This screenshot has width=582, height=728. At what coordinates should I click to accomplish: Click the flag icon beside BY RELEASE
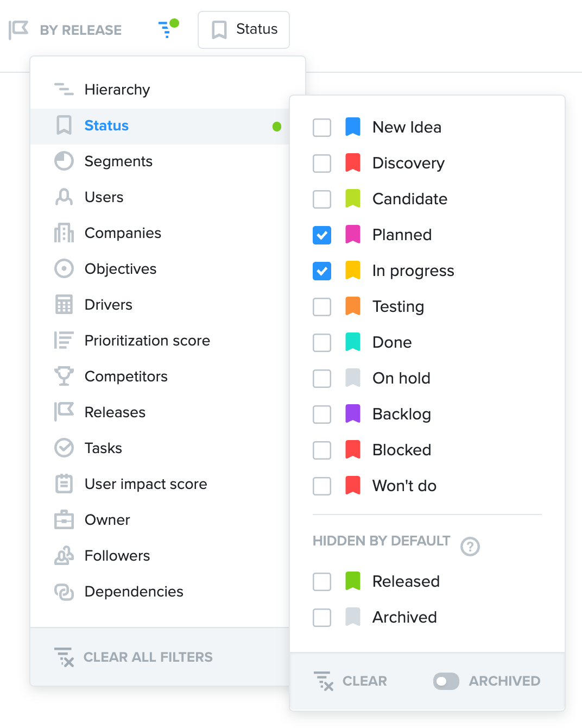[18, 30]
